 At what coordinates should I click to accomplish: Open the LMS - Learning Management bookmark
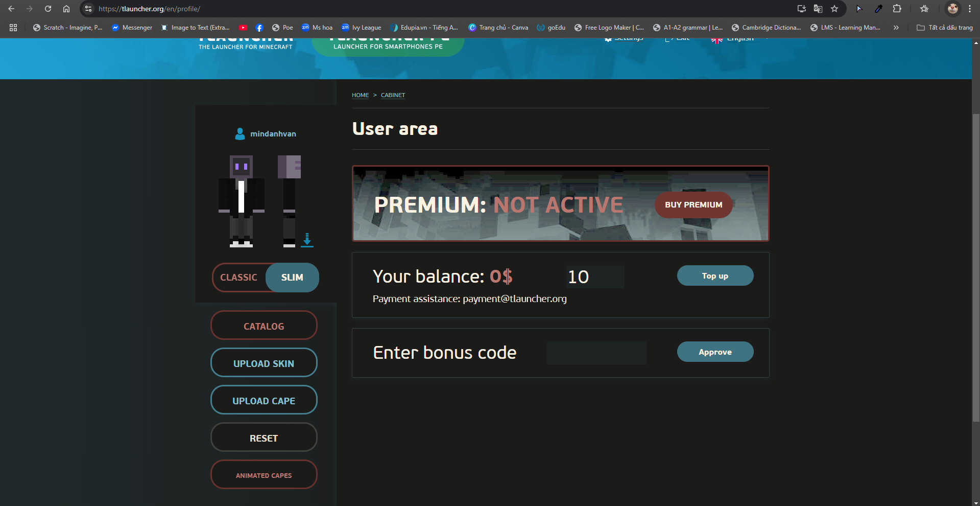[845, 28]
